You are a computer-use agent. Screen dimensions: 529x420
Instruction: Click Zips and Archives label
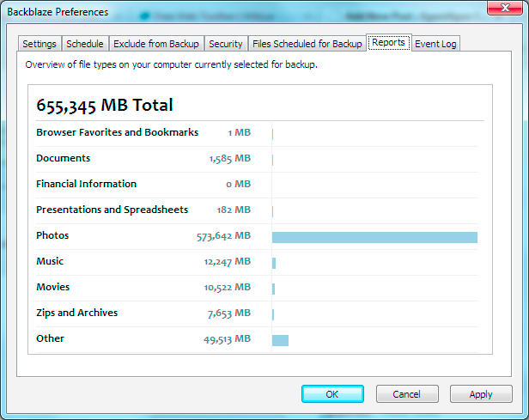tap(77, 313)
